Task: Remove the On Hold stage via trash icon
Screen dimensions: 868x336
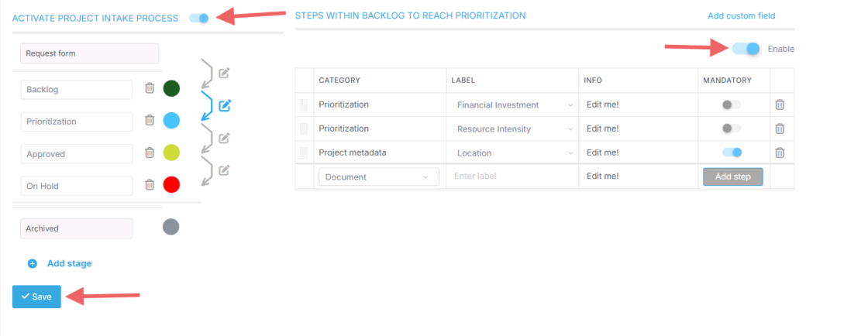Action: 150,185
